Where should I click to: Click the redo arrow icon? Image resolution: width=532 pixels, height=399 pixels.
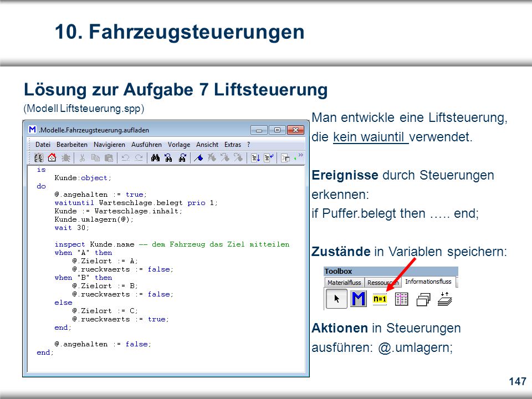click(139, 158)
